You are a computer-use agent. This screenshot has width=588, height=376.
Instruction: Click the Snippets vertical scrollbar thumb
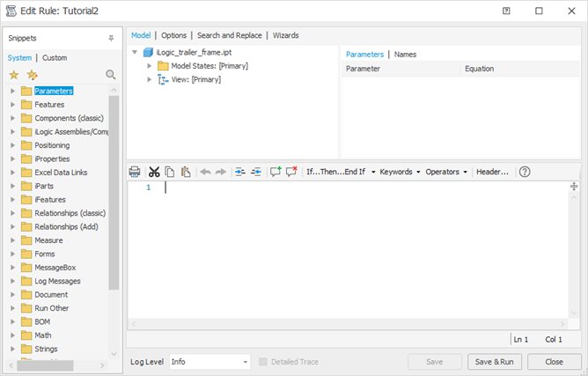114,193
